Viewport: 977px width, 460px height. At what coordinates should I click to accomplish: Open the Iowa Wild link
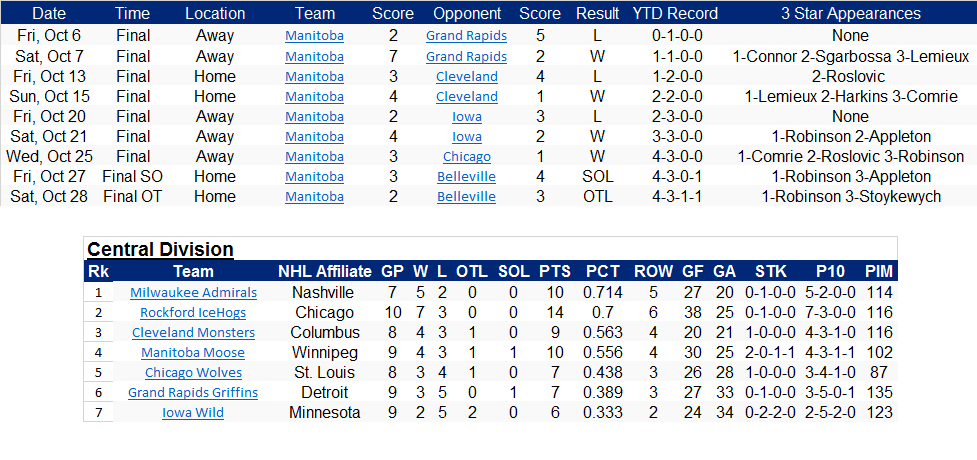[193, 413]
